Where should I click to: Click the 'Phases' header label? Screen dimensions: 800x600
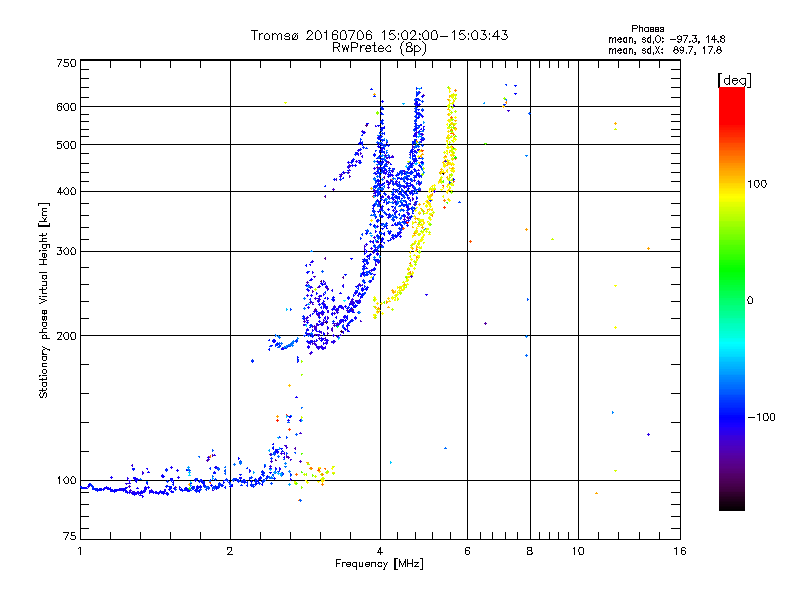(x=647, y=29)
